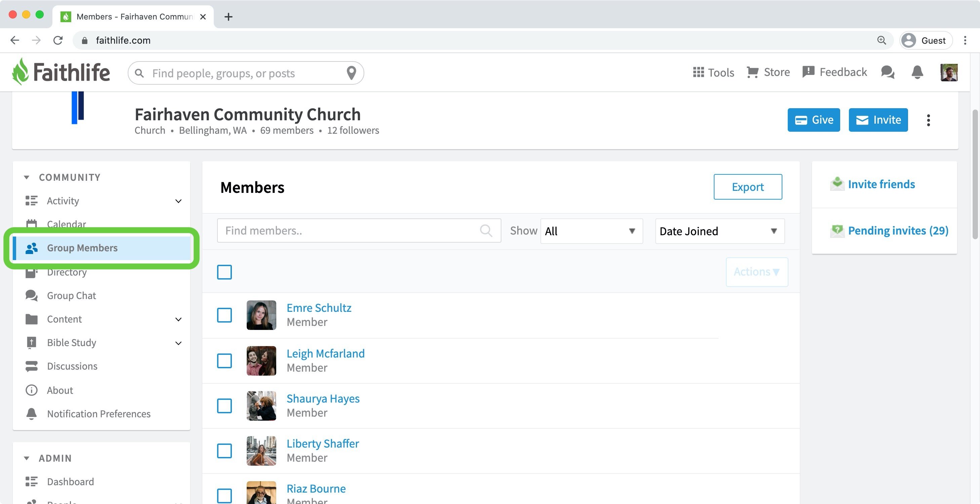
Task: Toggle the select all members checkbox
Action: pyautogui.click(x=224, y=272)
